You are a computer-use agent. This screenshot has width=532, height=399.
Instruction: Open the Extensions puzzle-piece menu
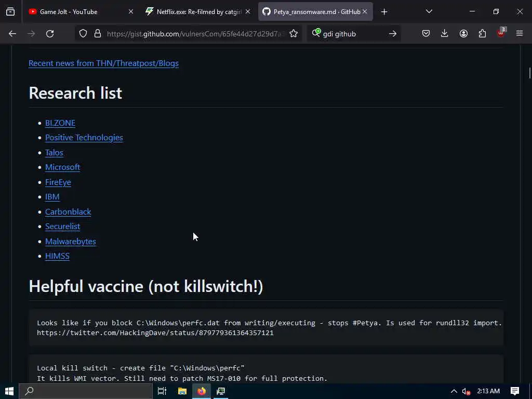click(482, 34)
